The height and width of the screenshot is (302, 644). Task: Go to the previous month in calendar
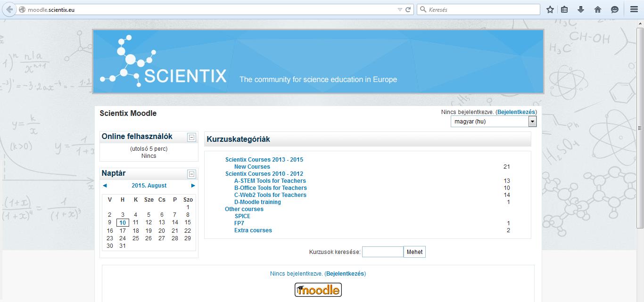[x=105, y=186]
